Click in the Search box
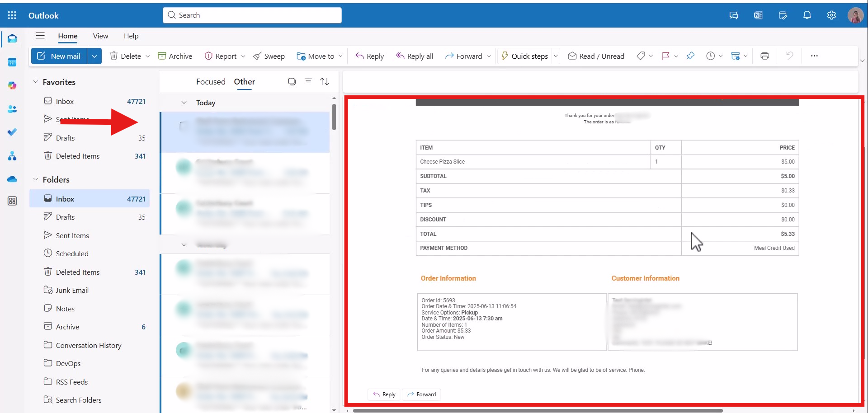 coord(252,15)
